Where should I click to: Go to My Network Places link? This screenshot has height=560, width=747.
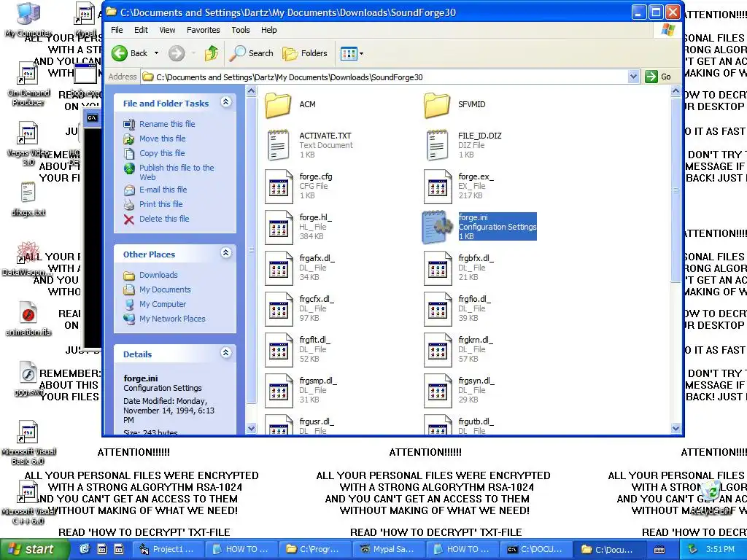172,319
